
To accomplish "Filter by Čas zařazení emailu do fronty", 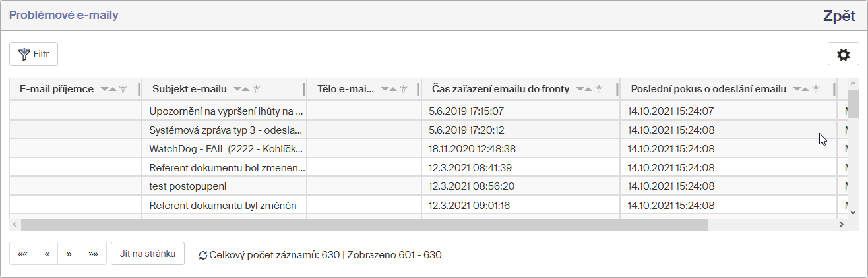I will pos(599,89).
